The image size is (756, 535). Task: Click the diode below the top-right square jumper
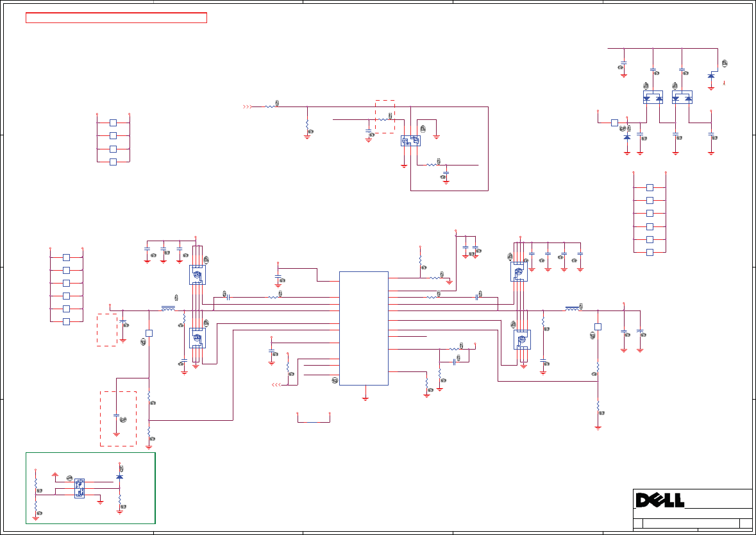tap(626, 137)
